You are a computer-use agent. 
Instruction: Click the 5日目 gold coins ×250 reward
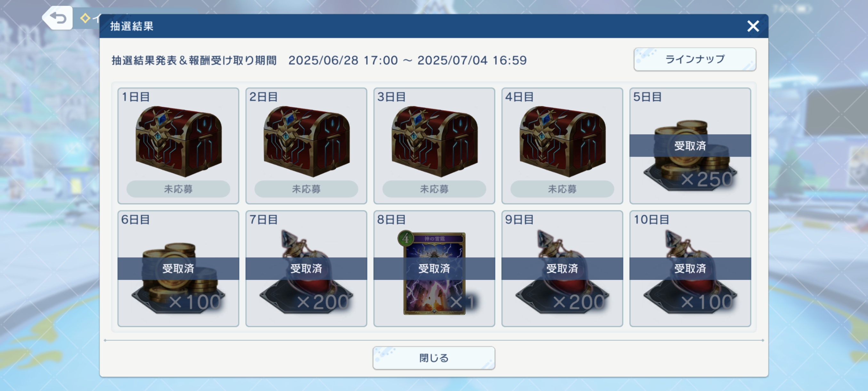click(x=690, y=155)
